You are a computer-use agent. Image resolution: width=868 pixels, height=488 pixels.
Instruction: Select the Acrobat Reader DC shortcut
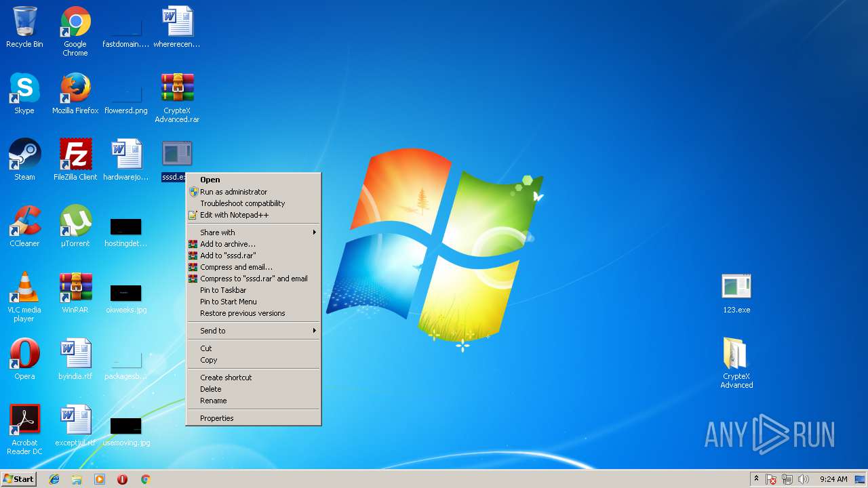24,420
